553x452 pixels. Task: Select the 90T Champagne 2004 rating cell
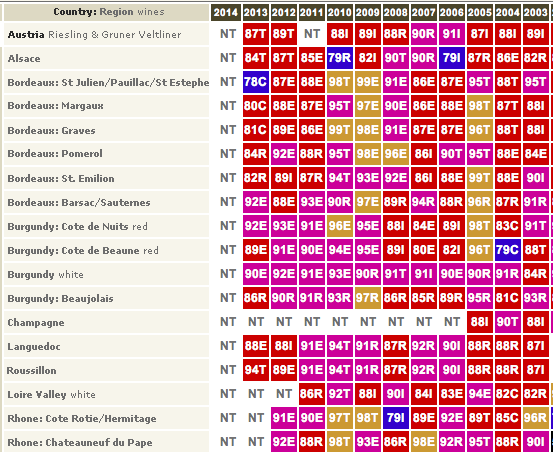click(x=508, y=322)
